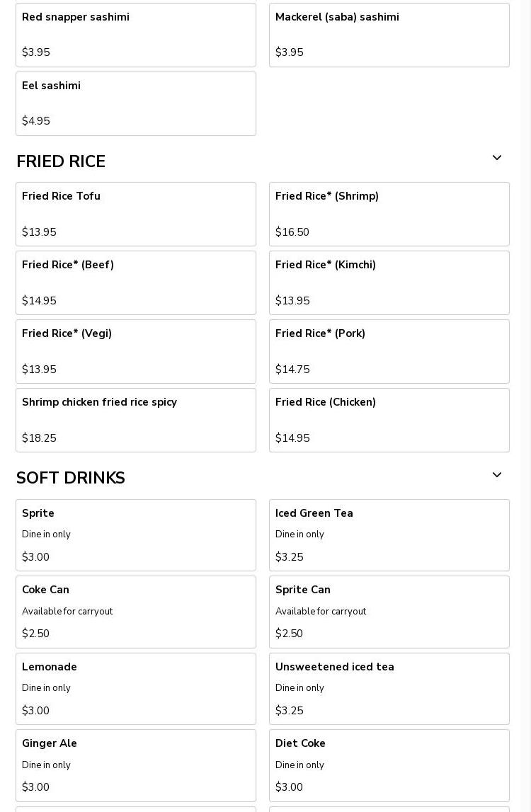This screenshot has width=531, height=812.
Task: Pick the Fried Rice* (Beef) card
Action: coord(136,282)
